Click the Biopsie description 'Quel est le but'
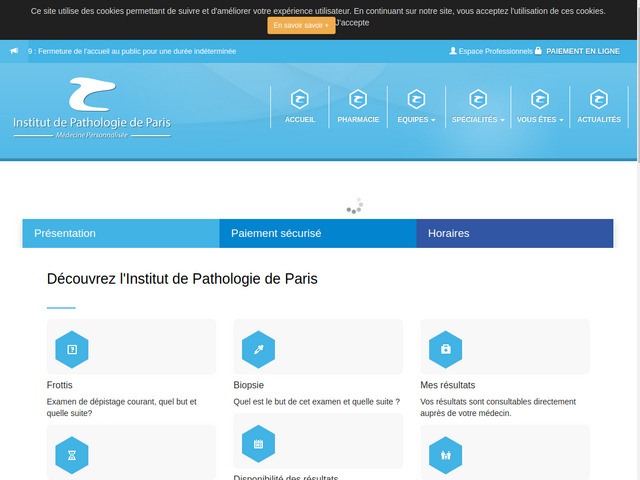This screenshot has width=640, height=480. (317, 402)
